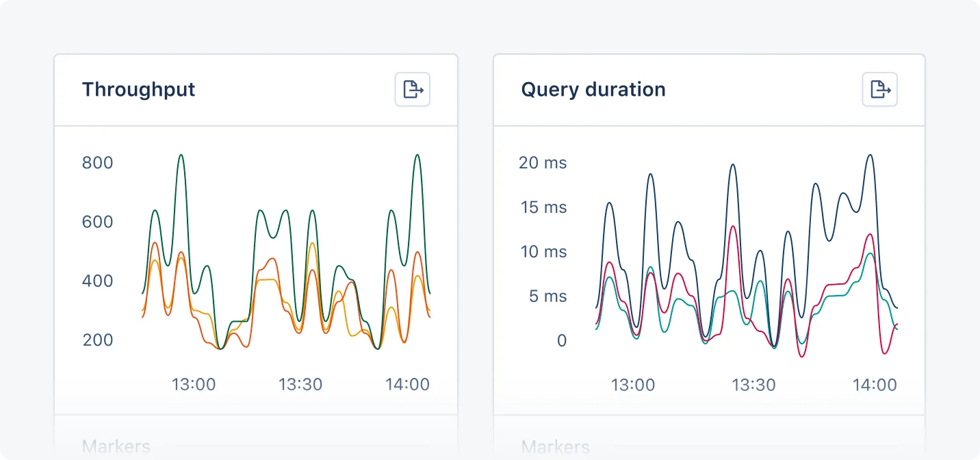Click the export icon in the Throughput card

[413, 89]
